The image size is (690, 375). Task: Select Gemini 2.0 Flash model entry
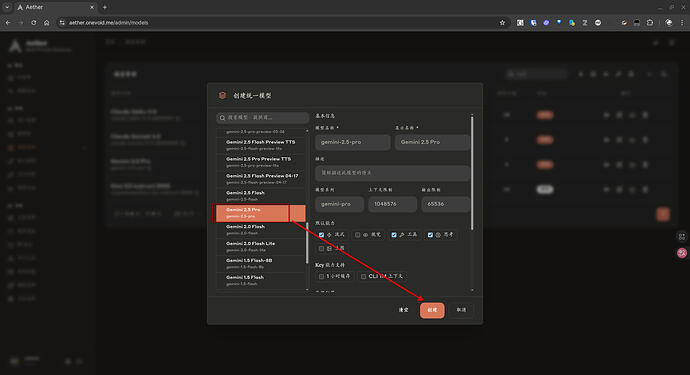click(261, 229)
